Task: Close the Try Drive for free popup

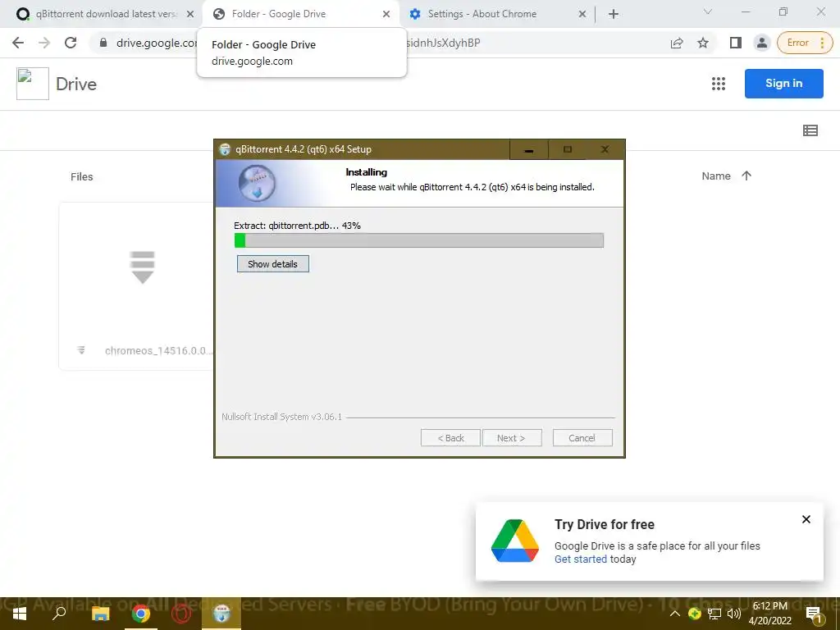Action: tap(806, 519)
